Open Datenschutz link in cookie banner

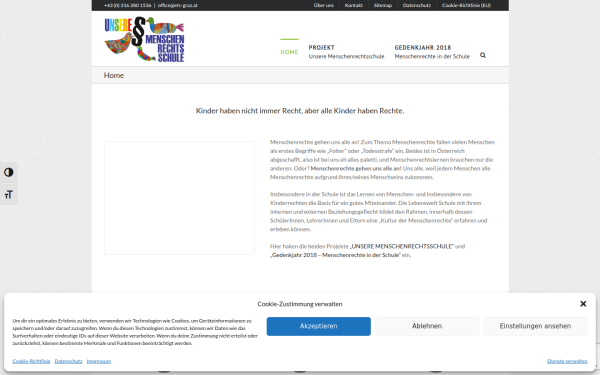click(x=68, y=361)
